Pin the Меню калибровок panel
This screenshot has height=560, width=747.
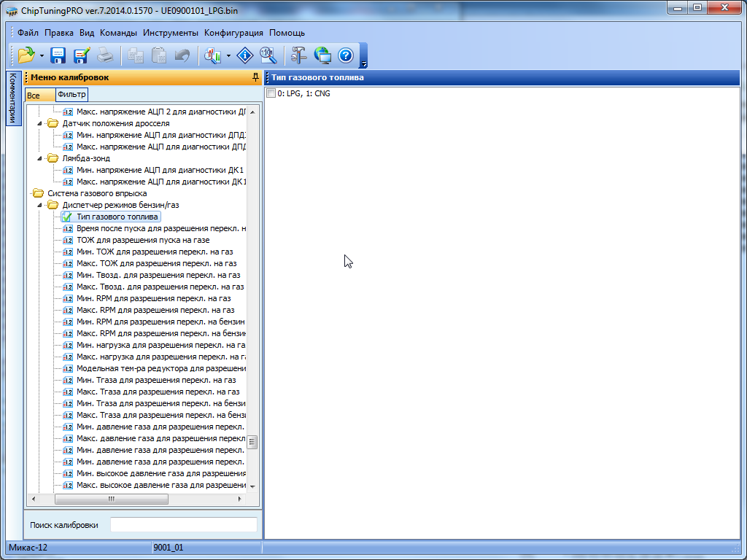[255, 77]
